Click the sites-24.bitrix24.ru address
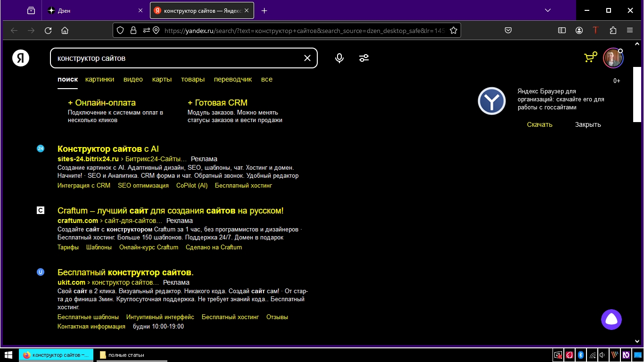 coord(88,159)
